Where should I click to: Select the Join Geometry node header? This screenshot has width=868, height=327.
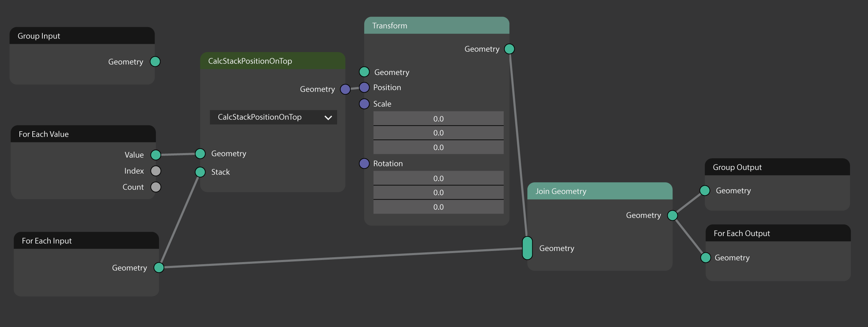(x=600, y=191)
